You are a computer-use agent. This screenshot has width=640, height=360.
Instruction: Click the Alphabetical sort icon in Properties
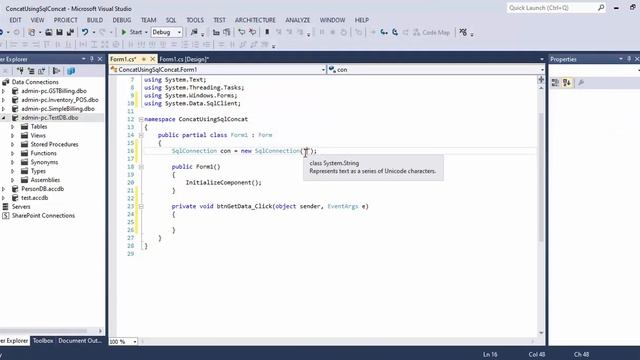pyautogui.click(x=567, y=83)
